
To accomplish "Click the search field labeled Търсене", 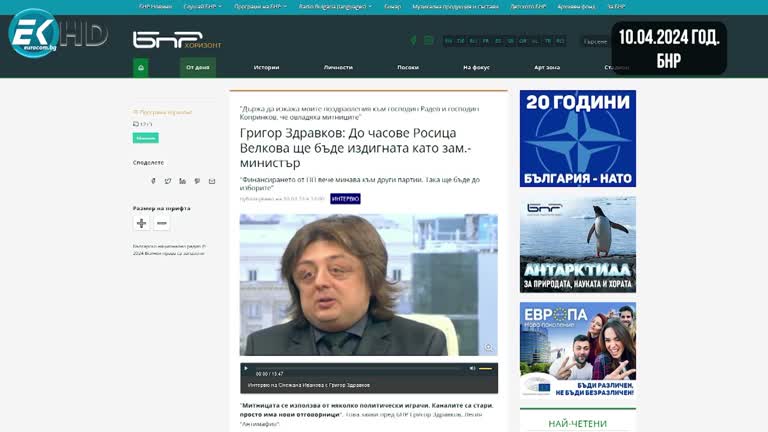I will click(x=596, y=42).
